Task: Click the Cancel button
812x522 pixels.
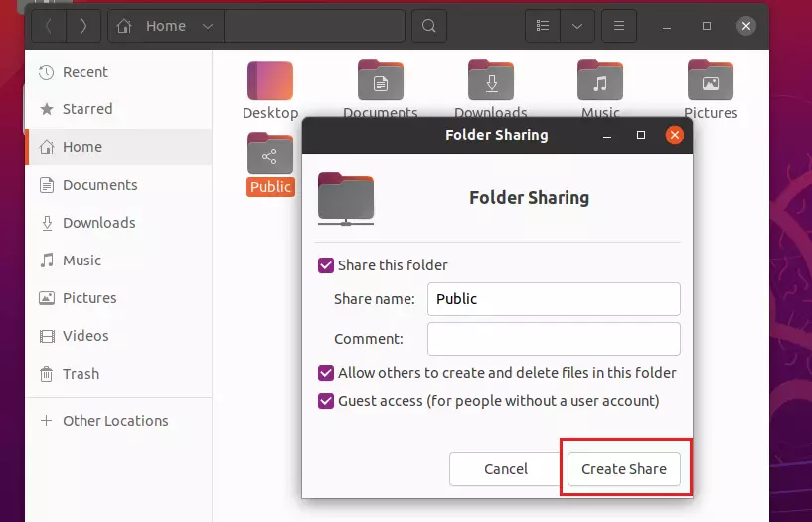Action: pos(506,469)
